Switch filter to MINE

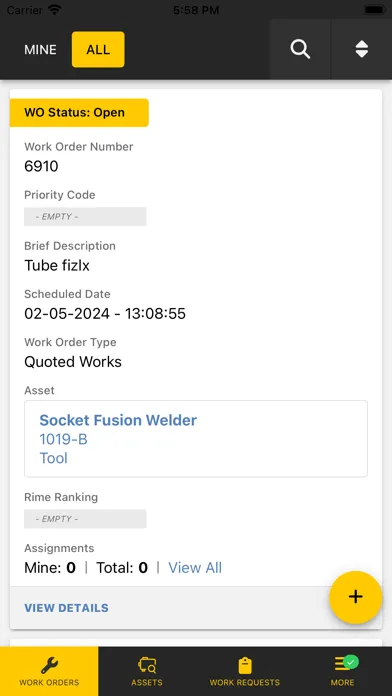click(40, 50)
